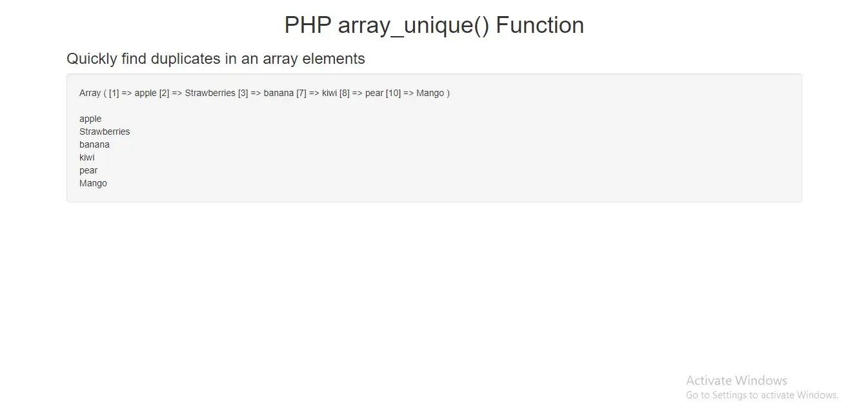Click the 'Strawberries' list line

[x=105, y=132]
